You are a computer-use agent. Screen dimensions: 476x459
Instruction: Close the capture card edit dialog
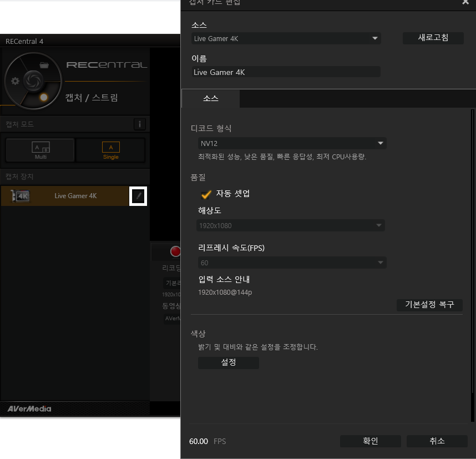pos(465,2)
